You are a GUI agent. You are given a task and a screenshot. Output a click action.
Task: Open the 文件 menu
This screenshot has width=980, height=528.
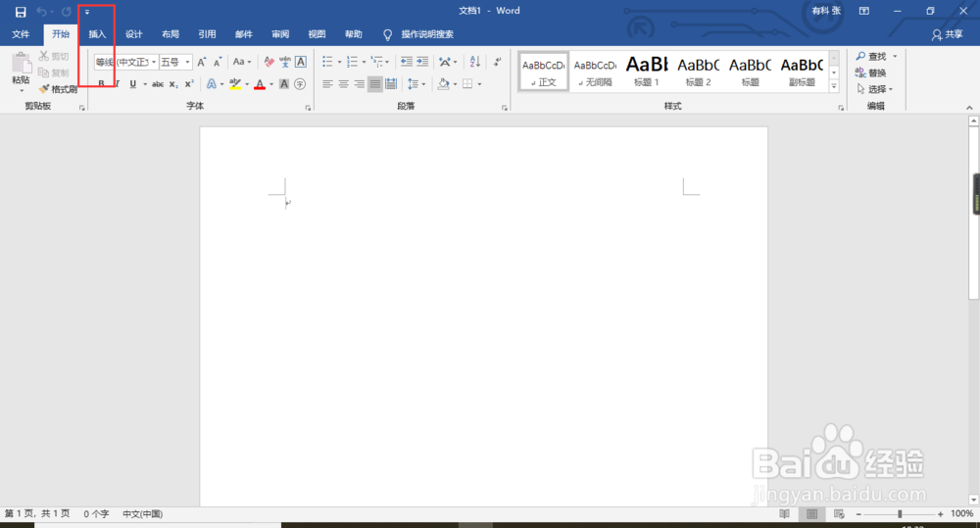(21, 34)
